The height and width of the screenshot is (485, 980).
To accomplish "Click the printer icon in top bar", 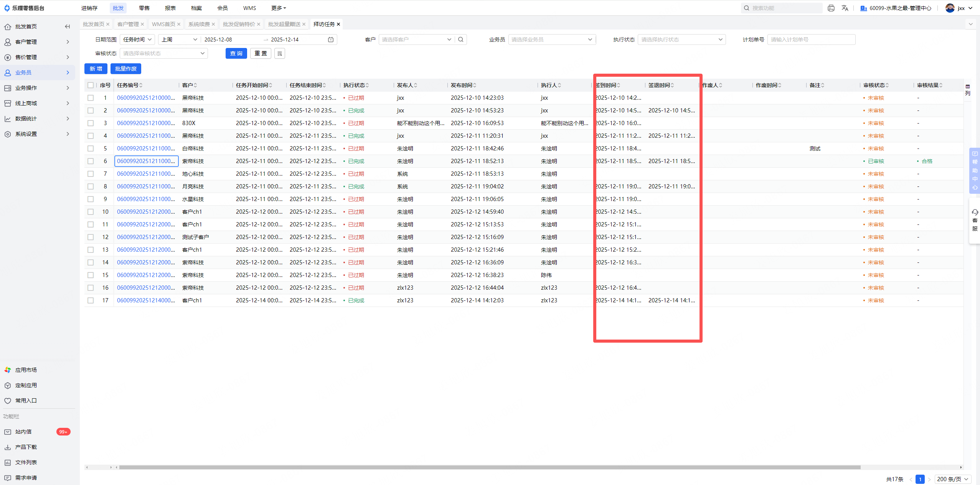I will pyautogui.click(x=831, y=8).
